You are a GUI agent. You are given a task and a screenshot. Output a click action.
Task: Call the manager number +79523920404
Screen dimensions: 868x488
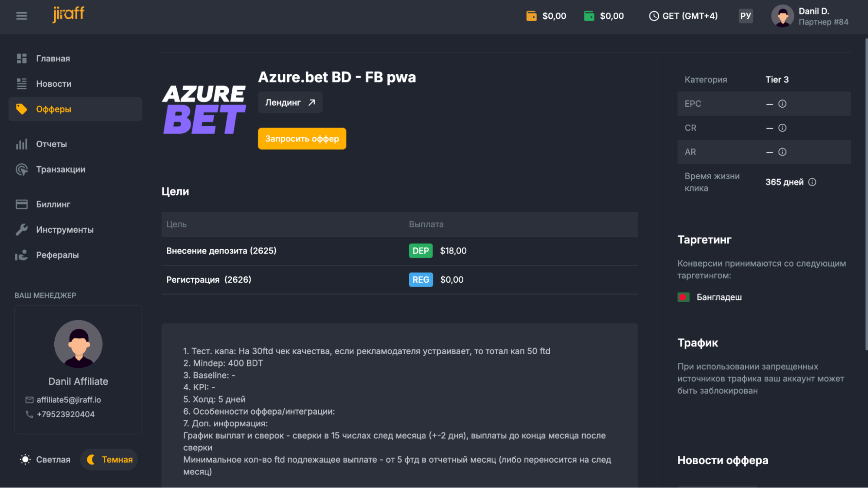[x=66, y=415]
